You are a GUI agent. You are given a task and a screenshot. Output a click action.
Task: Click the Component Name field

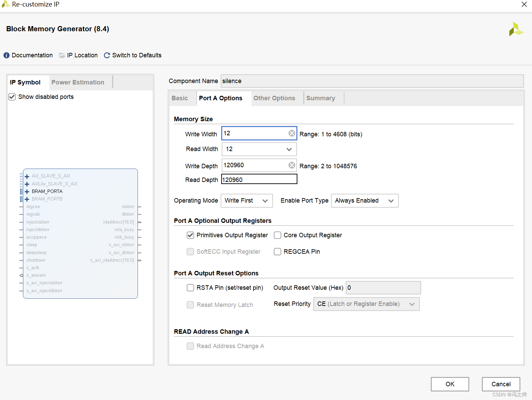(x=372, y=81)
